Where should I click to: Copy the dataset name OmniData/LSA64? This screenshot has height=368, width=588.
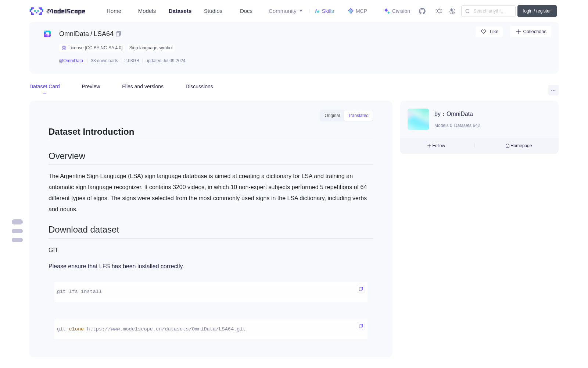(118, 34)
